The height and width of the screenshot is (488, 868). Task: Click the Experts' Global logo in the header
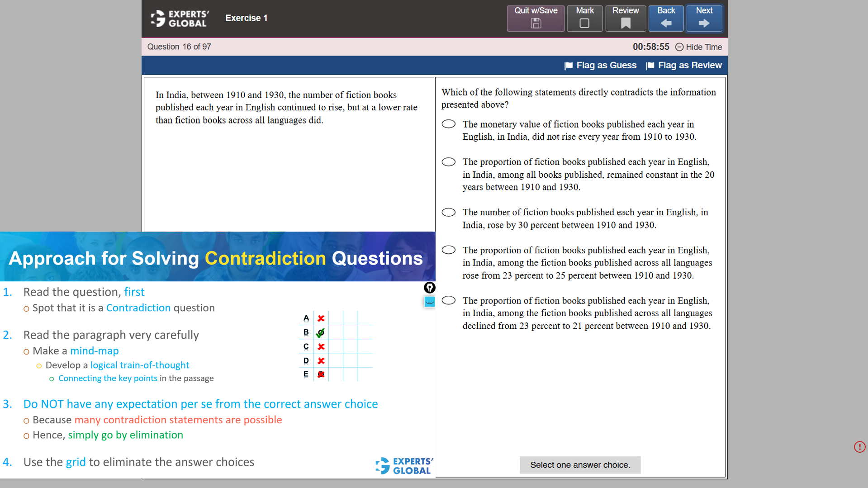(x=179, y=18)
